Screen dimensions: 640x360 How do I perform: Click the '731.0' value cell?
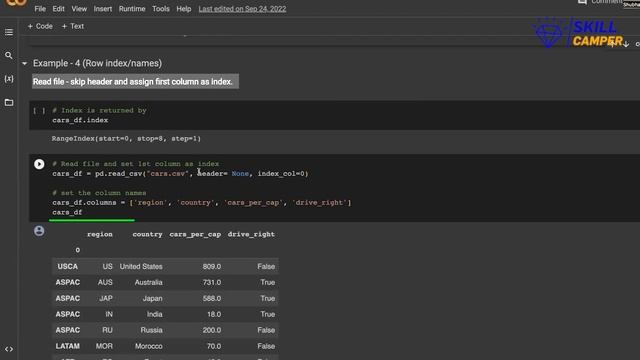click(212, 282)
